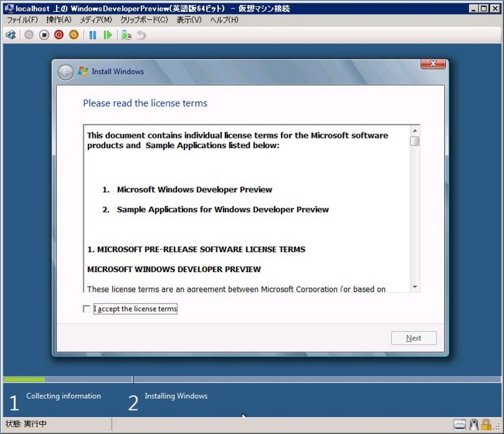Screen dimensions: 504x434
Task: Click the MICROSOFT PRE-RELEASE SOFTWARE LICENSE TERMS heading
Action: (x=196, y=249)
